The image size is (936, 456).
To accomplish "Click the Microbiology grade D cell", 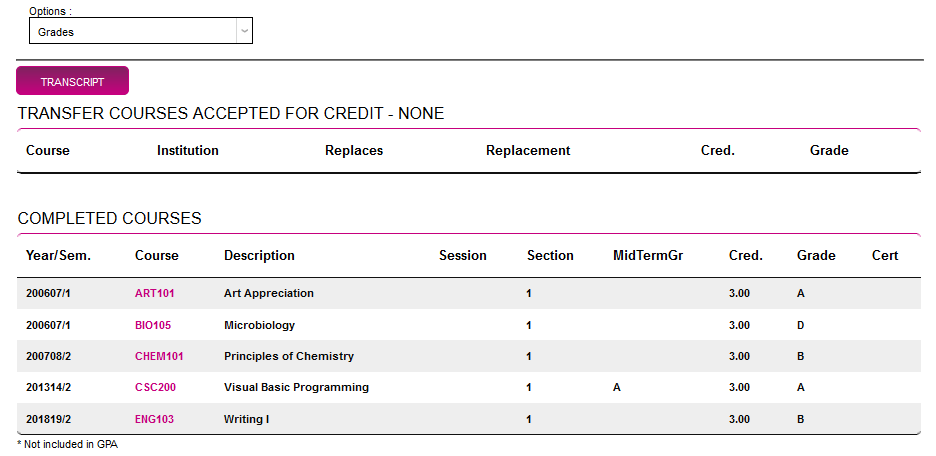I will pyautogui.click(x=801, y=325).
